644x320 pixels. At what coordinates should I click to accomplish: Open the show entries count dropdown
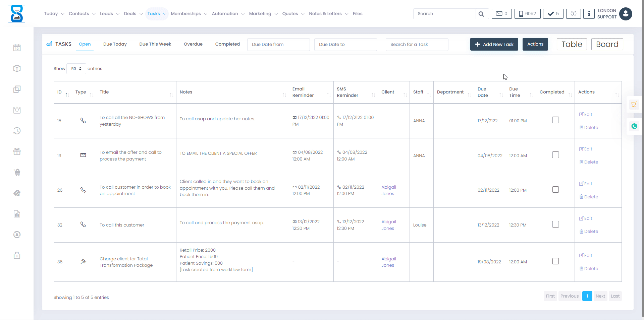coord(76,69)
